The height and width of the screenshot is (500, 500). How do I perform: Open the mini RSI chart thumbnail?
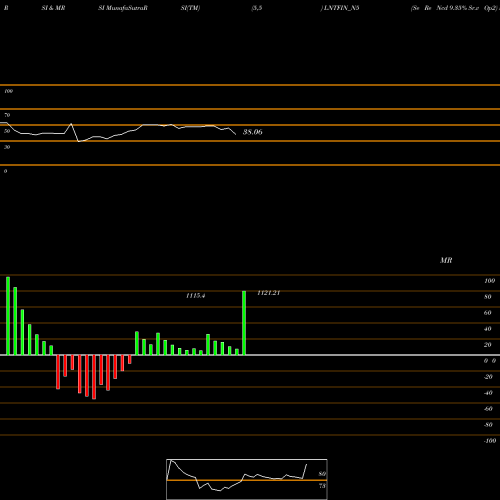(247, 479)
